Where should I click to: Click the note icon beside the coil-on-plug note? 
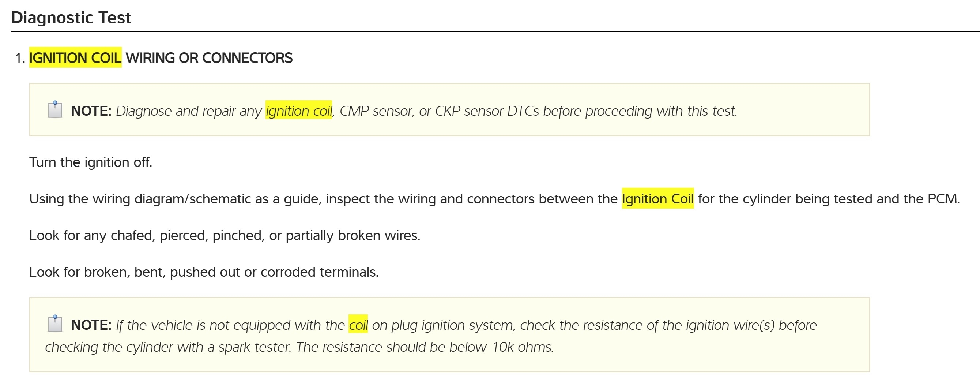click(55, 324)
